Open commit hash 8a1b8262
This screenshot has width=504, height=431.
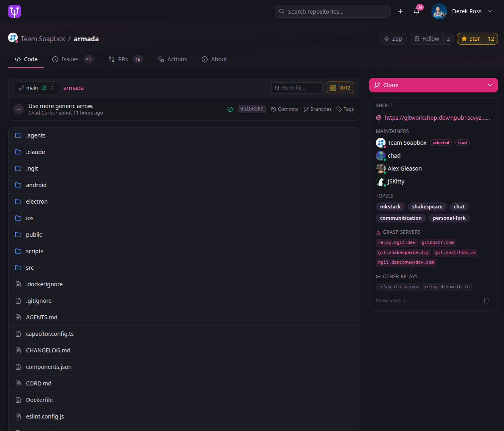252,109
